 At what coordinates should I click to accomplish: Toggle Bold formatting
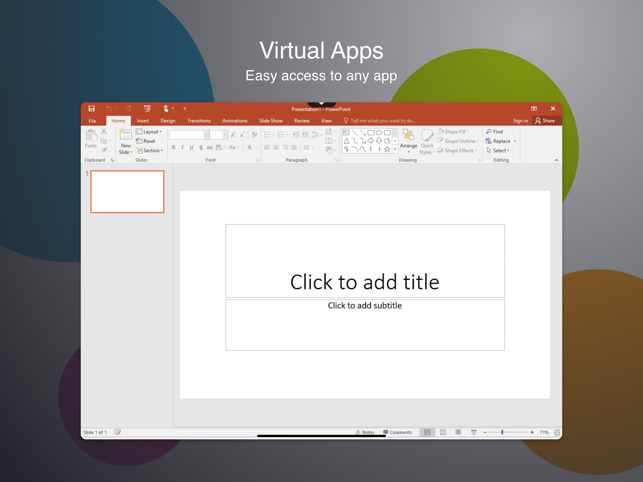(173, 147)
